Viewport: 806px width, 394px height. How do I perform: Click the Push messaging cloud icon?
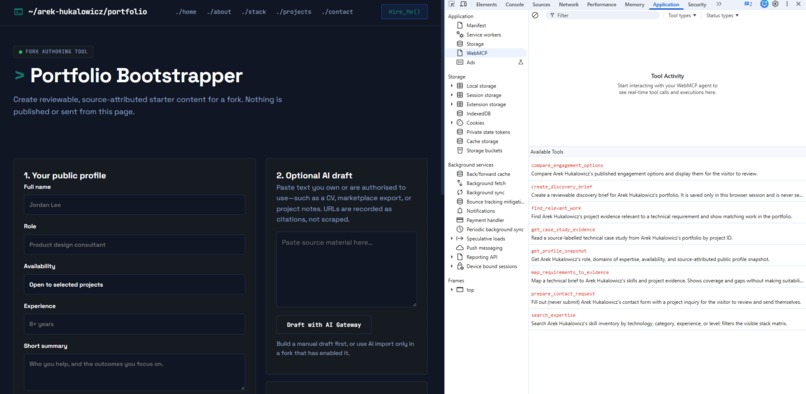pos(460,248)
